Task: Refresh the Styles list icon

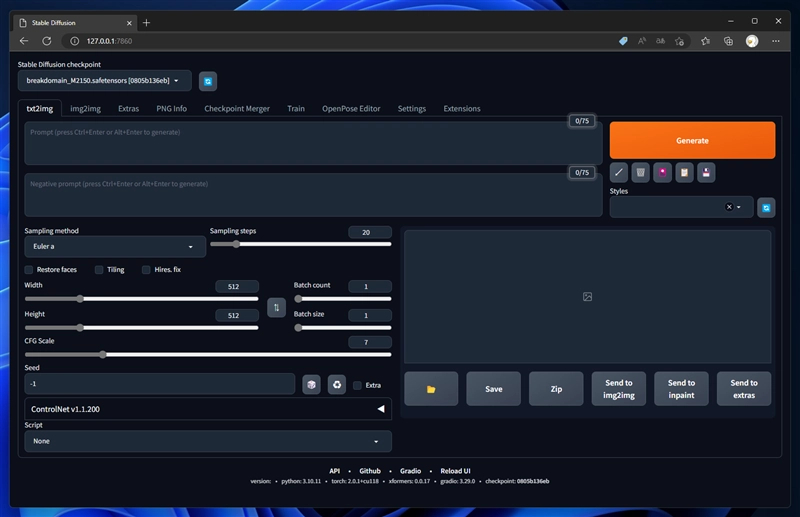Action: coord(766,208)
